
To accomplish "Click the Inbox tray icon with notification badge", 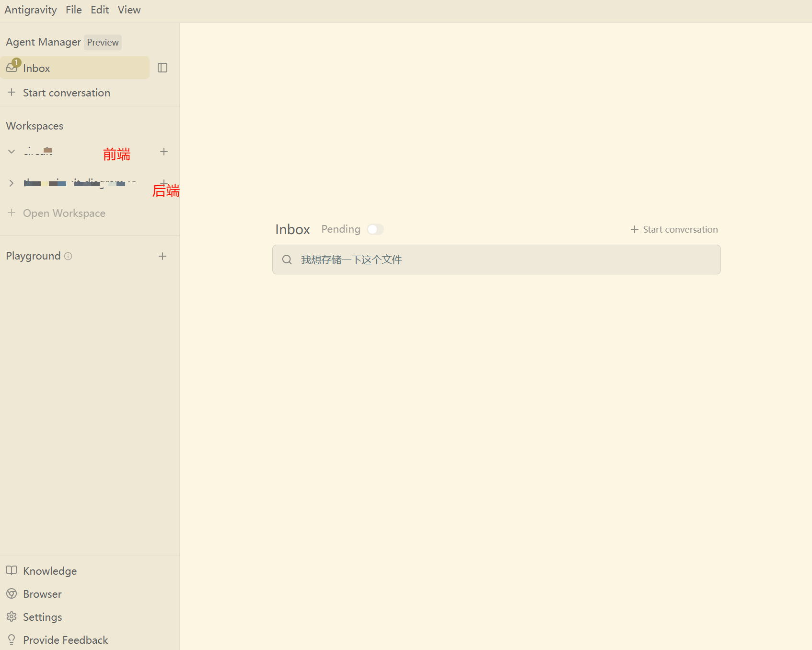I will [12, 68].
